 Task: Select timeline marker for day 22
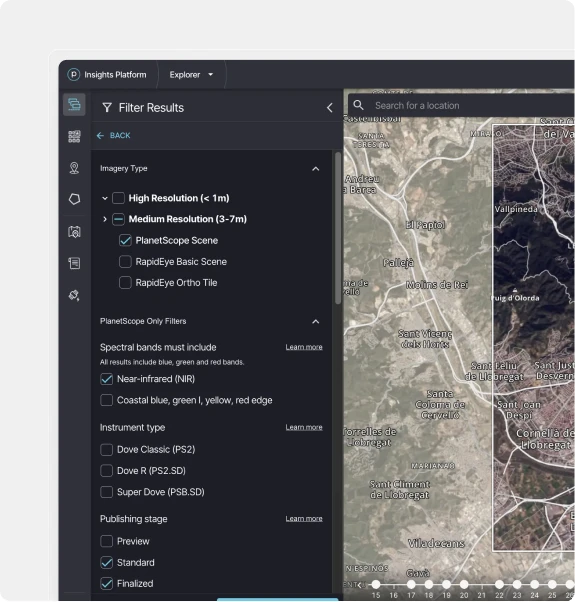pyautogui.click(x=499, y=584)
